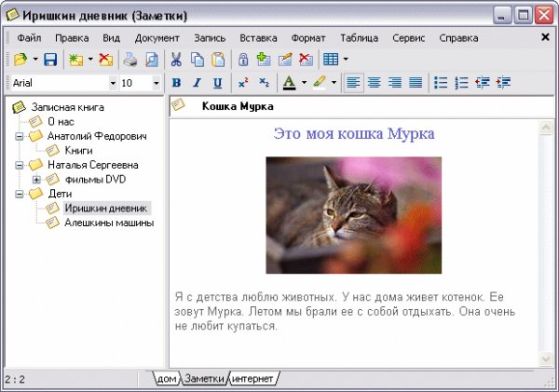Switch to the интернет tab
The height and width of the screenshot is (392, 559).
pos(252,379)
